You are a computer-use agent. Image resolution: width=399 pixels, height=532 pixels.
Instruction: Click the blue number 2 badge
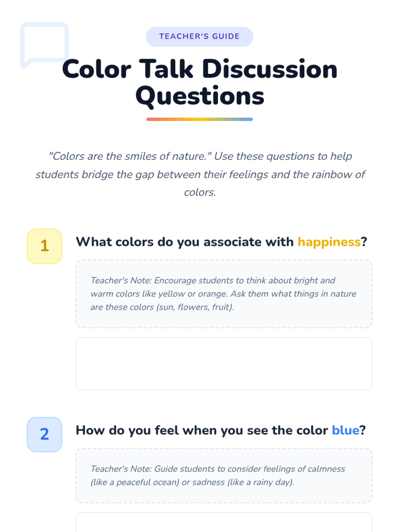pyautogui.click(x=44, y=434)
